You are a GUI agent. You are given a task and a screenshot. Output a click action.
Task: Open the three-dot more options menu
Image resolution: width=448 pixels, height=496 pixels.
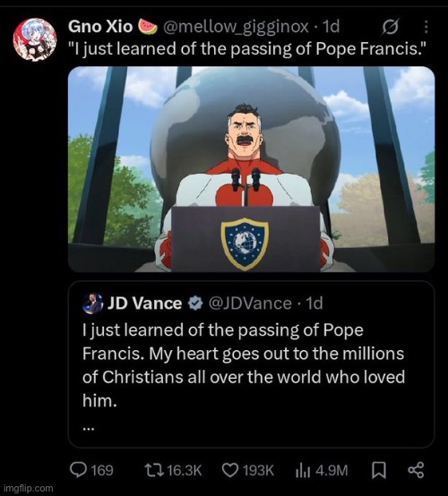pyautogui.click(x=426, y=27)
